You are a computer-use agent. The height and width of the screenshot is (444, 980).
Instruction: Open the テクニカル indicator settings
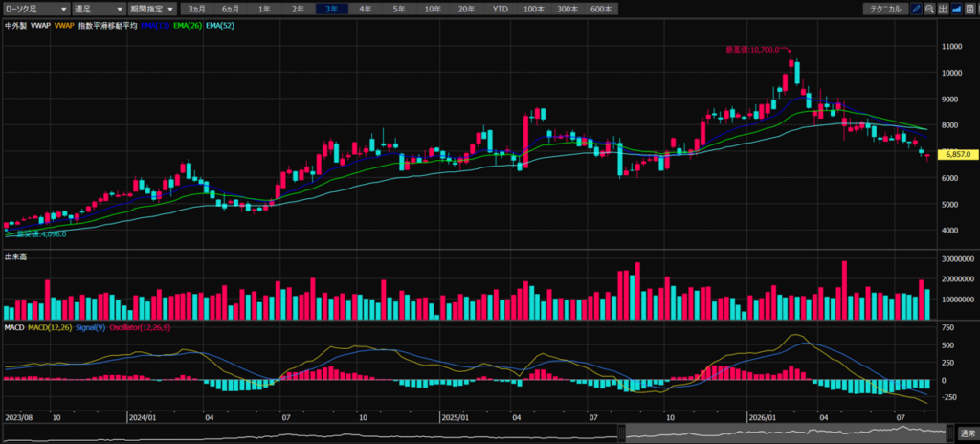[x=885, y=9]
